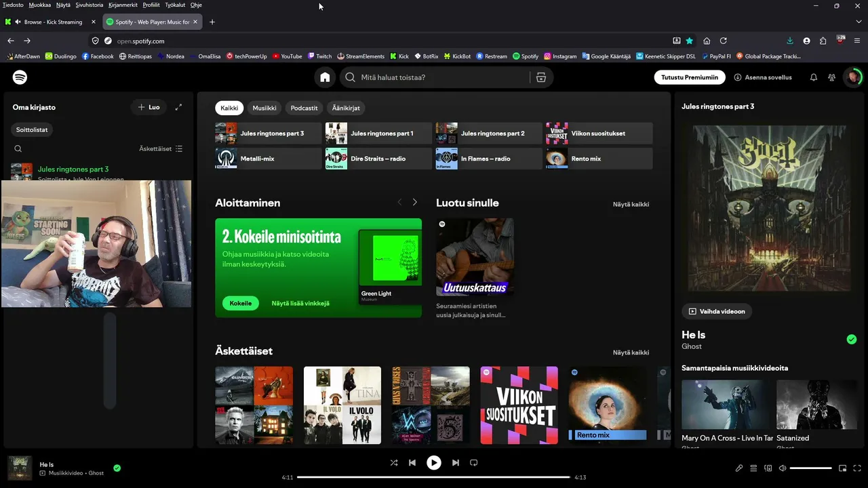Open Connect to a device picker
868x488 pixels.
768,468
